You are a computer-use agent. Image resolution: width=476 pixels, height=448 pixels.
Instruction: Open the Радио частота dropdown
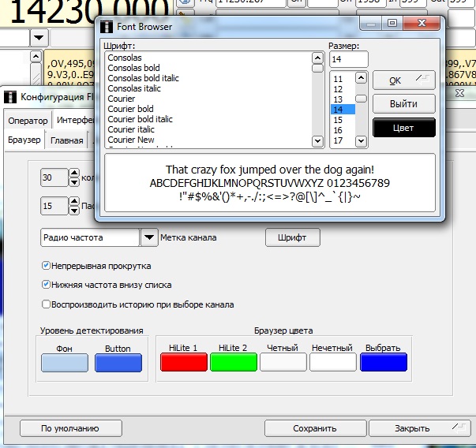point(149,237)
